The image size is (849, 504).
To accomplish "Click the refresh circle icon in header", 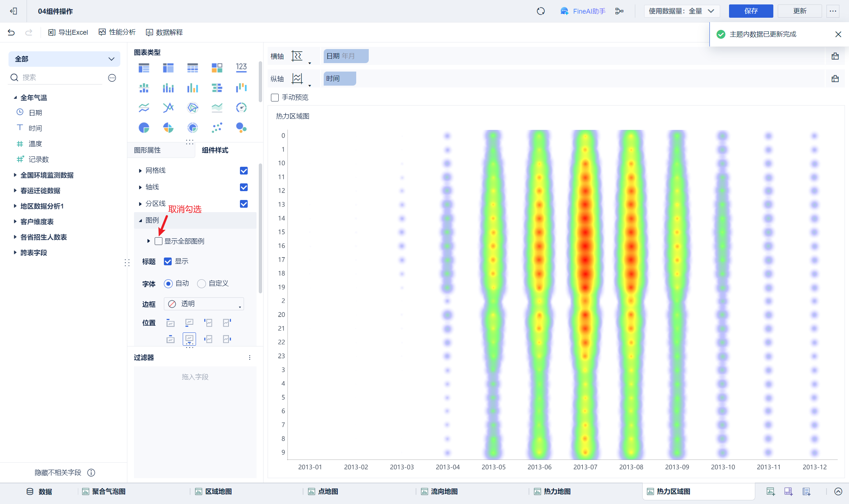I will pos(541,11).
